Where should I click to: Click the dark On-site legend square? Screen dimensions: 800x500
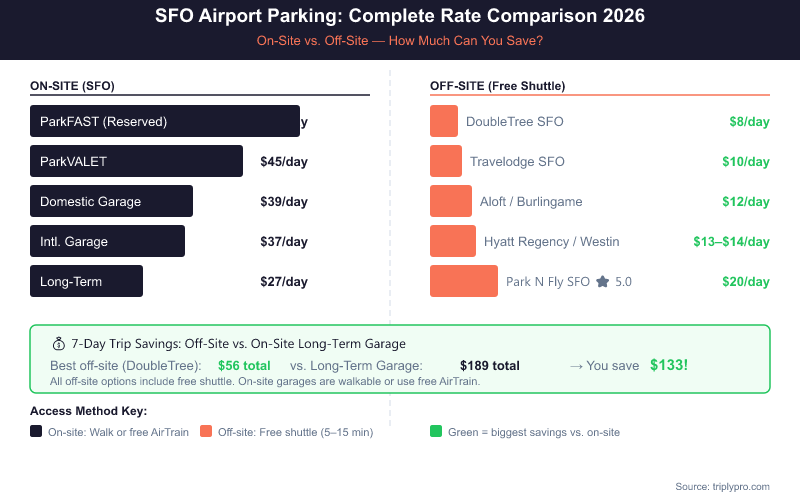(x=36, y=432)
